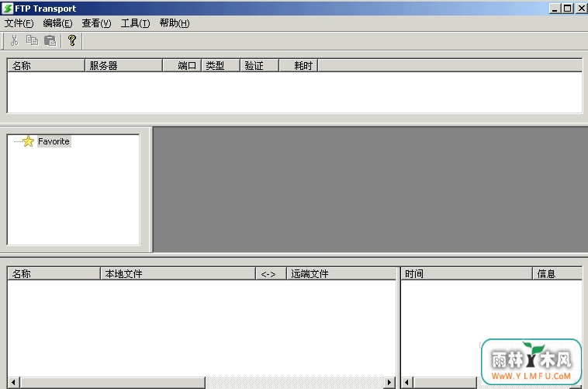Click the 时间 column header in log
Screen dimensions: 588x389
point(467,274)
